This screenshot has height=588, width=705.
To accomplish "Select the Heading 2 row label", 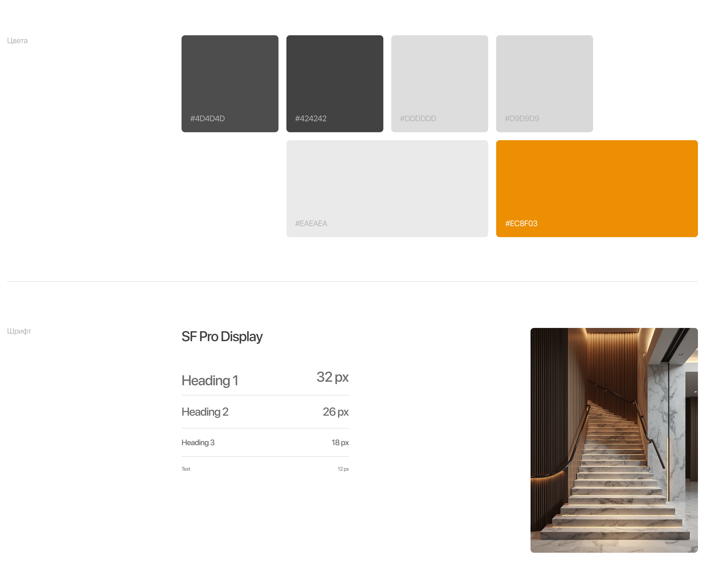I will [x=205, y=412].
